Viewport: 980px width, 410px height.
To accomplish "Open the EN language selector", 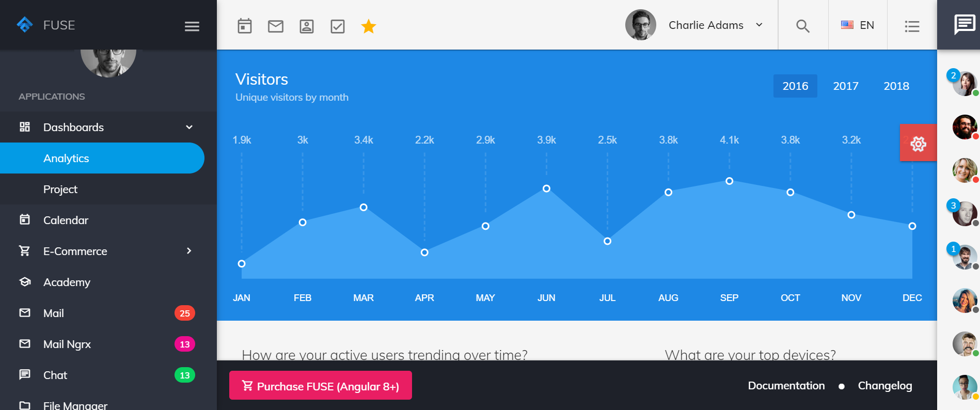I will tap(858, 25).
